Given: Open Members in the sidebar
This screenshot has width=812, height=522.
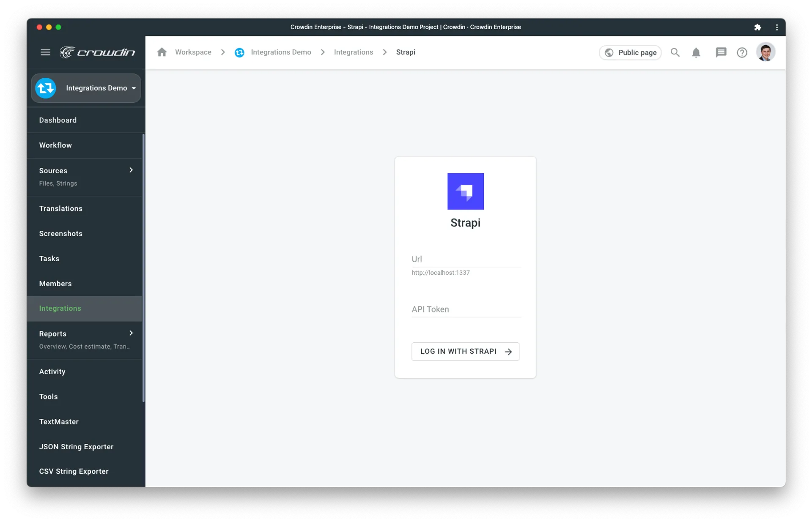Looking at the screenshot, I should point(85,284).
